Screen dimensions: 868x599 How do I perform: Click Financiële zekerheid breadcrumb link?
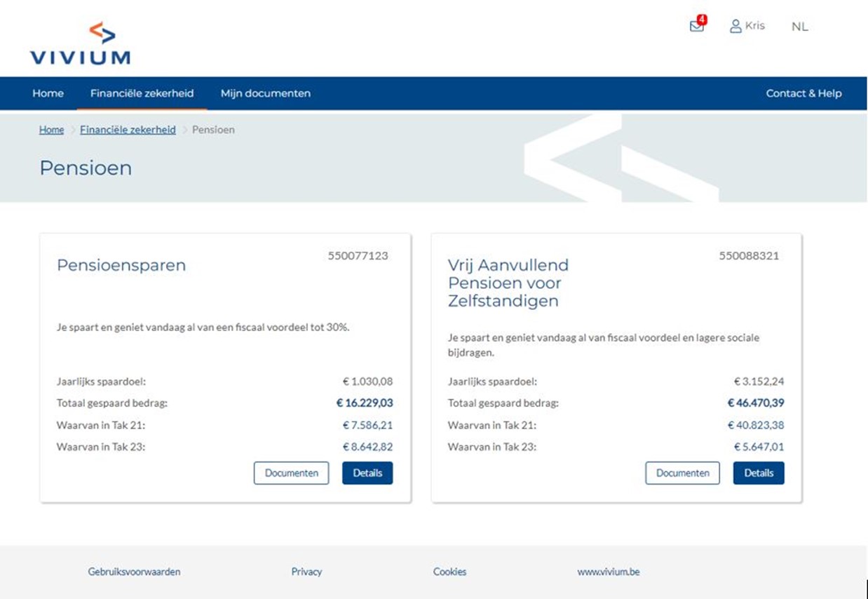coord(128,130)
